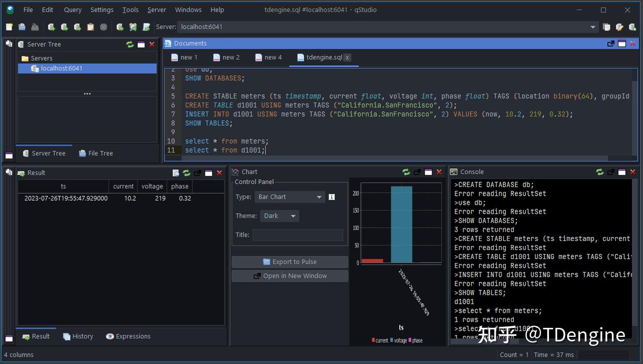
Task: Close the Chart panel
Action: pyautogui.click(x=439, y=172)
